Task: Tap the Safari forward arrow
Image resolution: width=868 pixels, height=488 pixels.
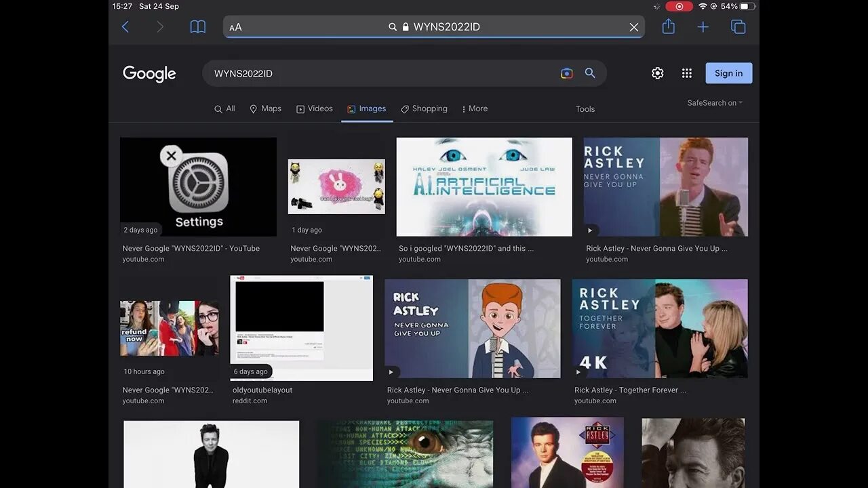Action: point(160,27)
